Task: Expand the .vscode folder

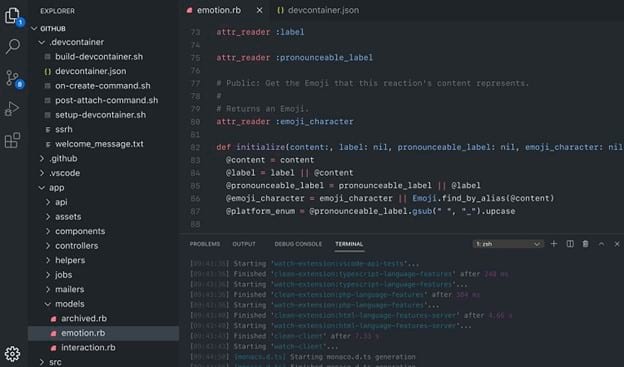Action: 41,173
